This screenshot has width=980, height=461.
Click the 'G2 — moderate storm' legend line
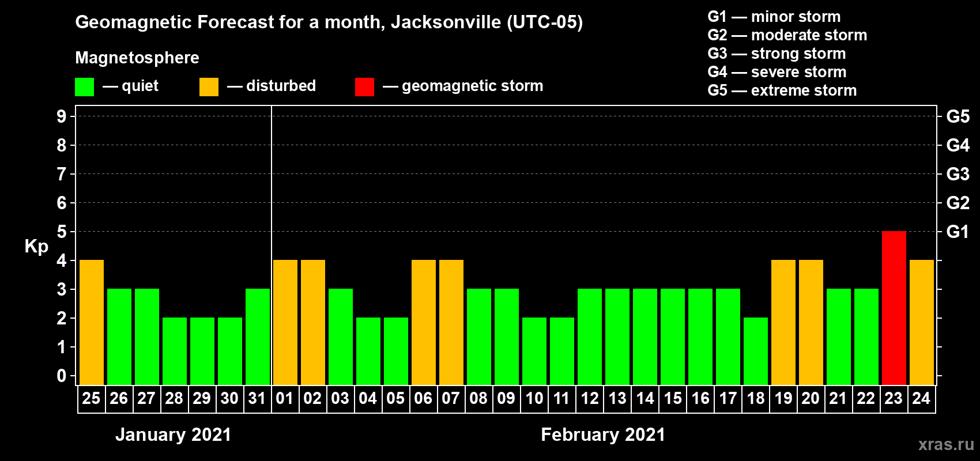coord(787,35)
